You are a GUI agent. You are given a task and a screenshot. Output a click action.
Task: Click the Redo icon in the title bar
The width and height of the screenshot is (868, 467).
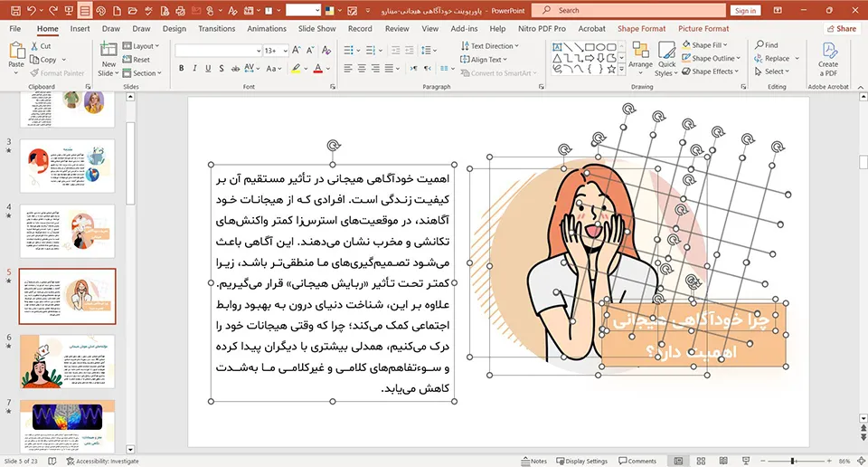tap(52, 11)
